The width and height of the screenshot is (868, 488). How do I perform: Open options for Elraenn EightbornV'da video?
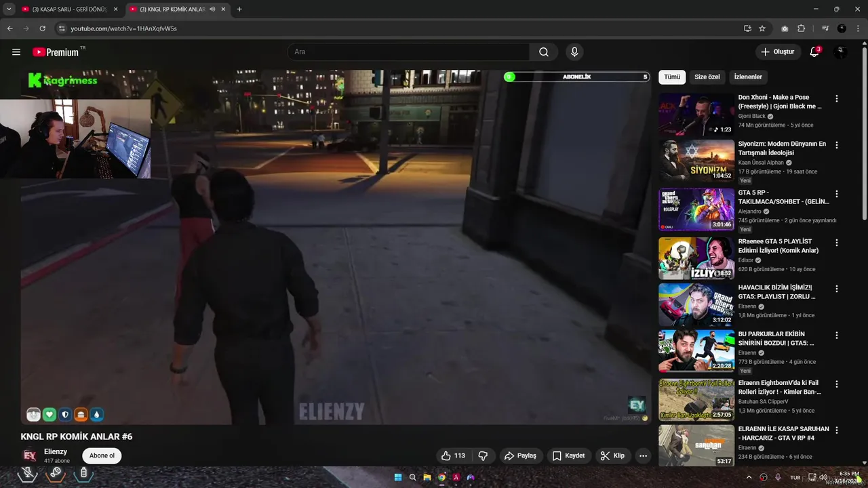(x=836, y=384)
